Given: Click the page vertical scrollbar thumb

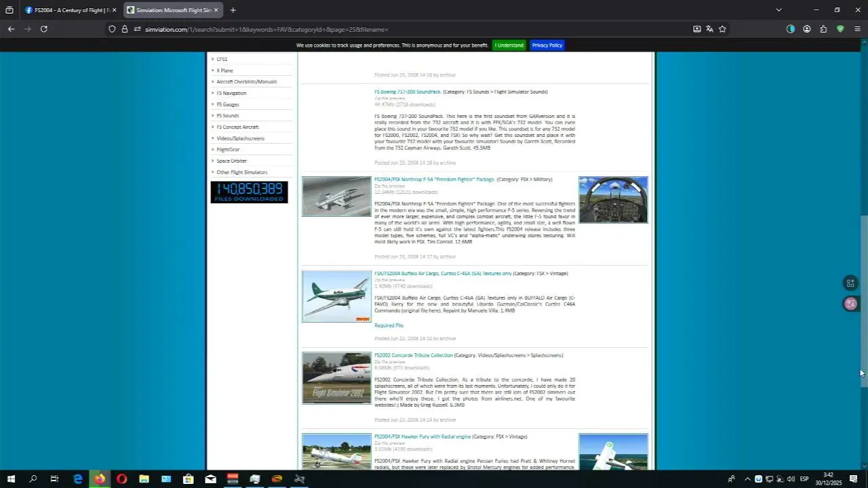Looking at the screenshot, I should (863, 301).
